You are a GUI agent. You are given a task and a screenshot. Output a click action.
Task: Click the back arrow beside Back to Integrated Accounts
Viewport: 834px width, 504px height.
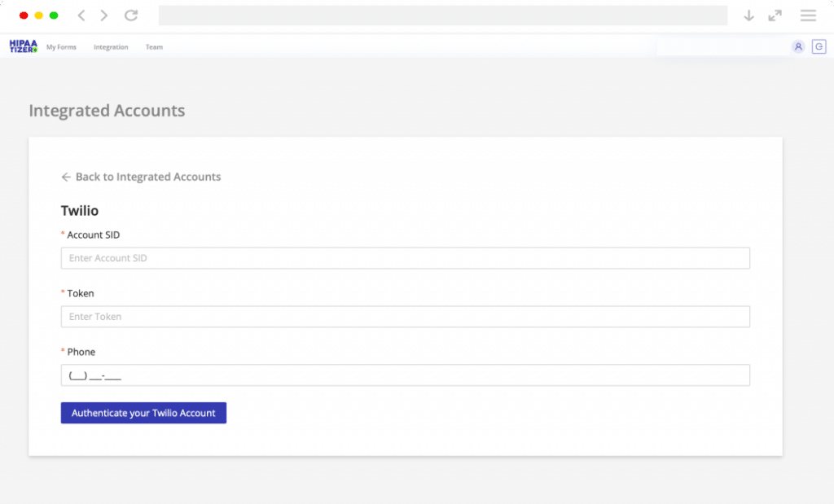(65, 177)
